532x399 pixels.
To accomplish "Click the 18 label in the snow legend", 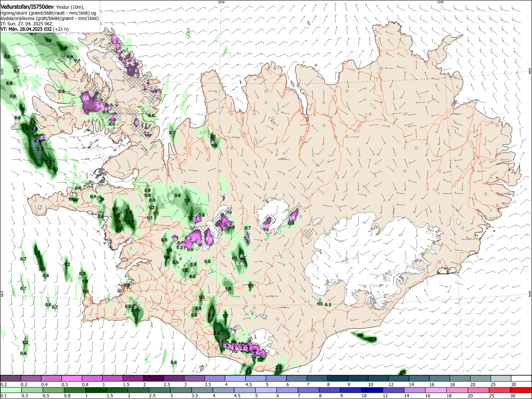I will (x=452, y=384).
